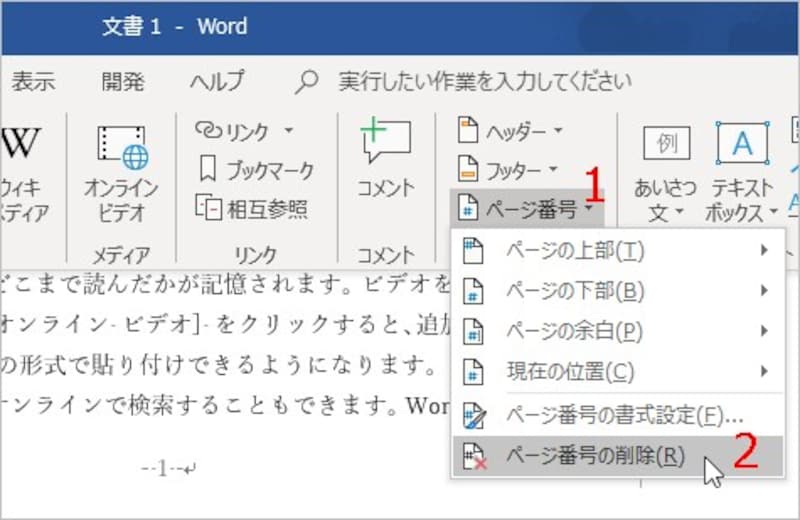Expand the フッター dropdown arrow
Image resolution: width=800 pixels, height=520 pixels.
tap(554, 169)
